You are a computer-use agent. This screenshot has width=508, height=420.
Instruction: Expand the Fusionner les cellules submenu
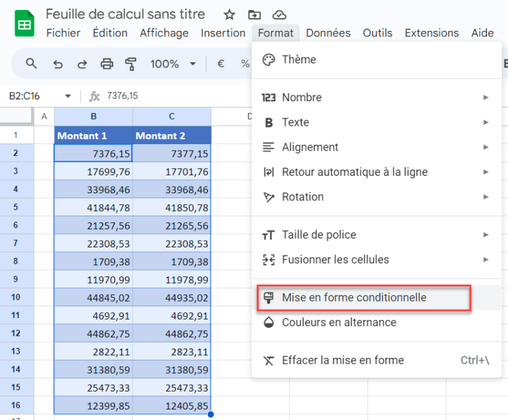pyautogui.click(x=377, y=259)
